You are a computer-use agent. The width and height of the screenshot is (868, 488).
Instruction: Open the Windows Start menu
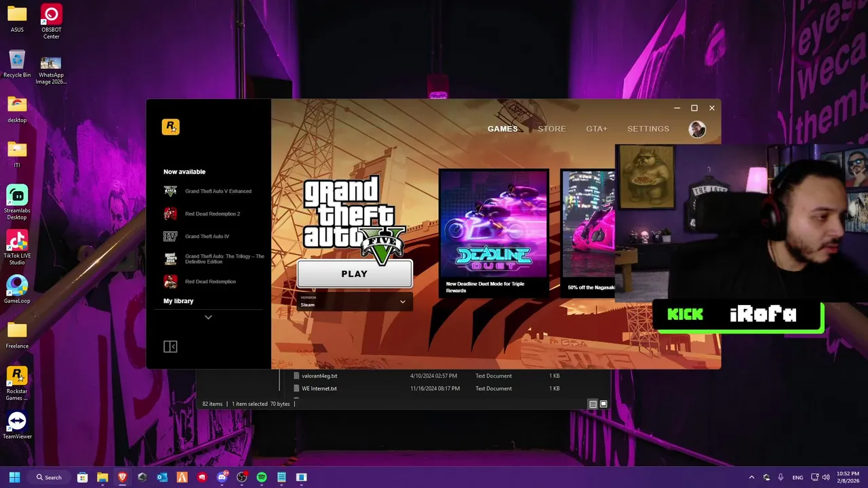click(15, 477)
